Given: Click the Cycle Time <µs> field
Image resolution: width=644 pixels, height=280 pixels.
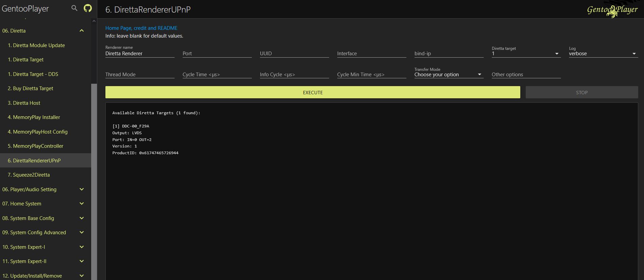Looking at the screenshot, I should [217, 75].
